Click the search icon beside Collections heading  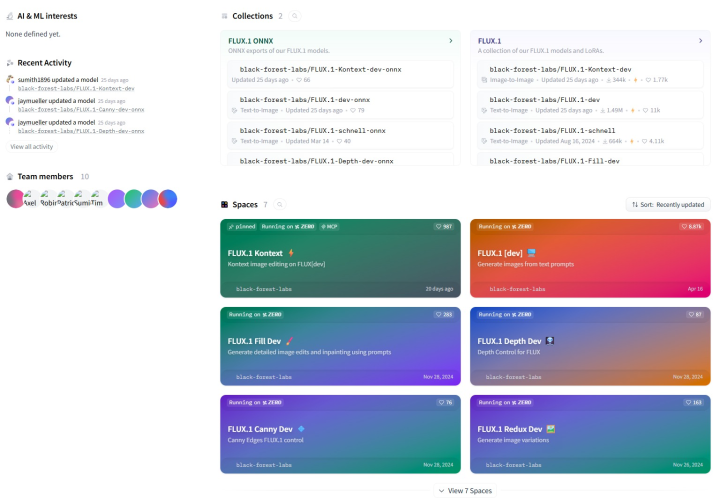pyautogui.click(x=295, y=16)
